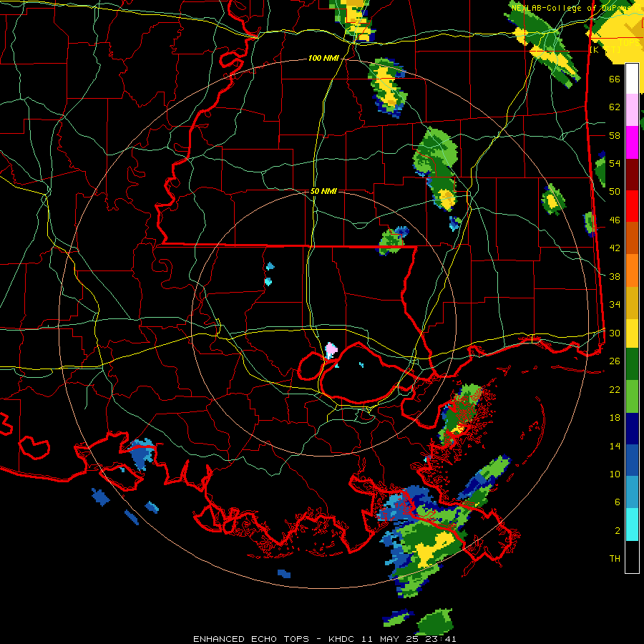644x644 pixels.
Task: Click the '100 NMI' range ring label
Action: [x=323, y=58]
